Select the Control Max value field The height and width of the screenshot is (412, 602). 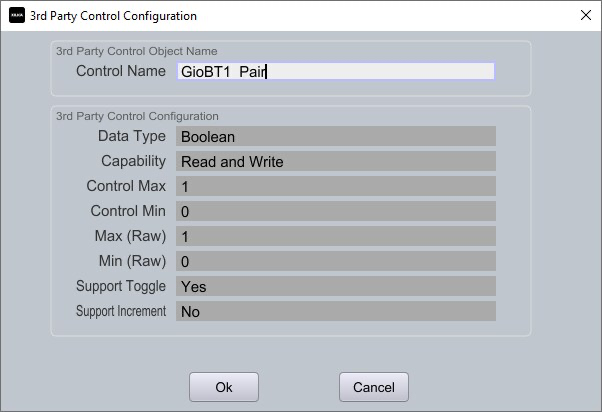[x=336, y=186]
